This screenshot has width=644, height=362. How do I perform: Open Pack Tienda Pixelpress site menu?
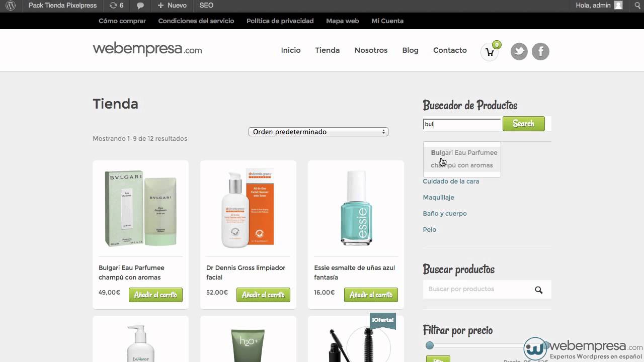62,6
